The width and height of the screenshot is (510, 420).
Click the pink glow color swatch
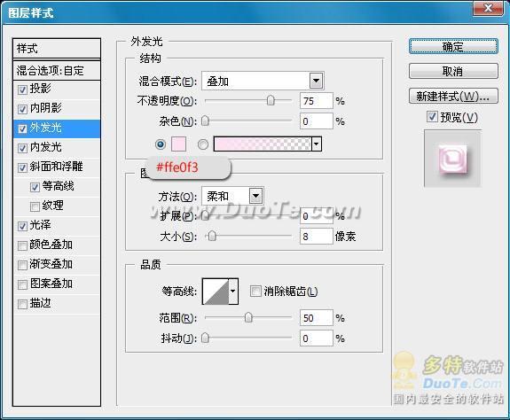pos(178,144)
